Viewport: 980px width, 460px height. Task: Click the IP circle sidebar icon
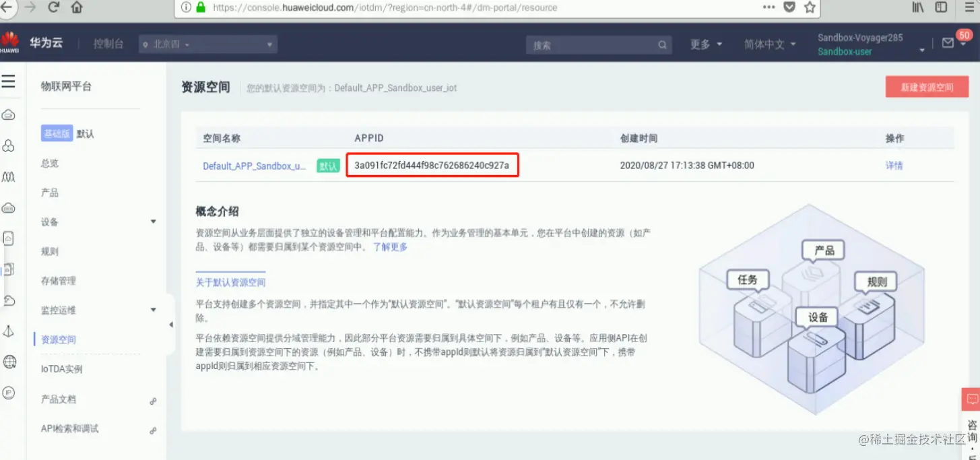9,393
